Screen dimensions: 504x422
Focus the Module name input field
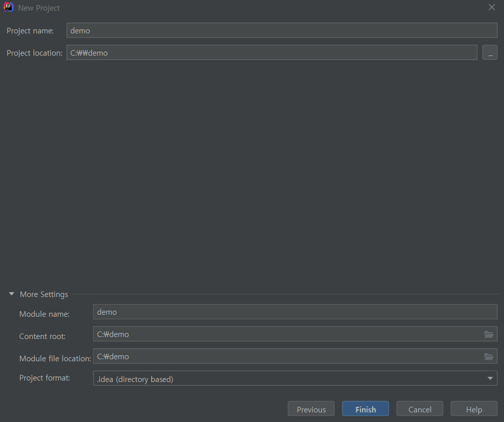pyautogui.click(x=295, y=312)
